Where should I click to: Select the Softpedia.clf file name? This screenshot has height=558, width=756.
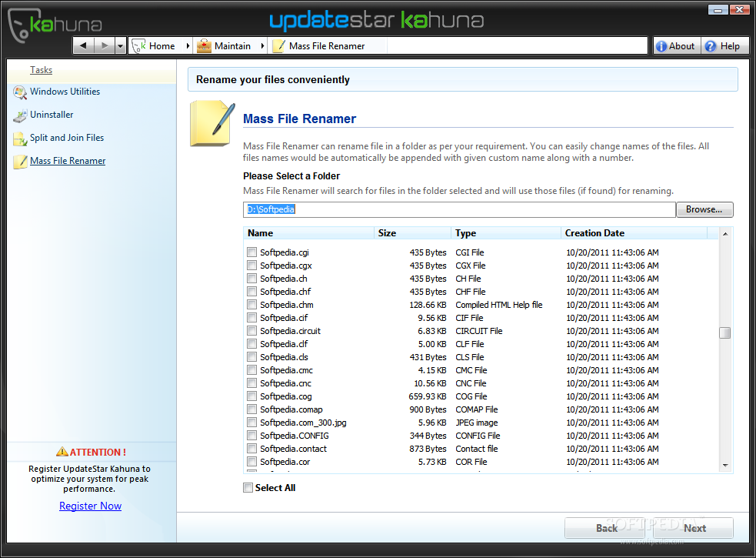(x=284, y=344)
